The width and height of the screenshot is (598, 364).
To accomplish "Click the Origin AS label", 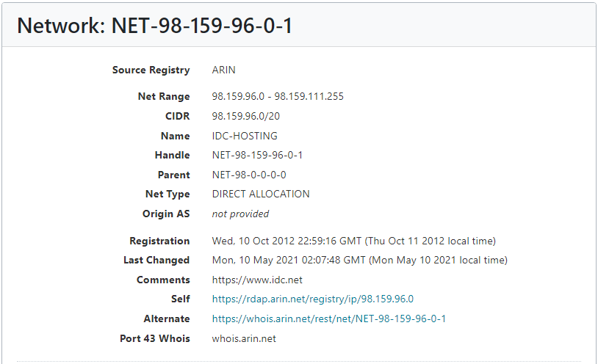I will click(166, 214).
